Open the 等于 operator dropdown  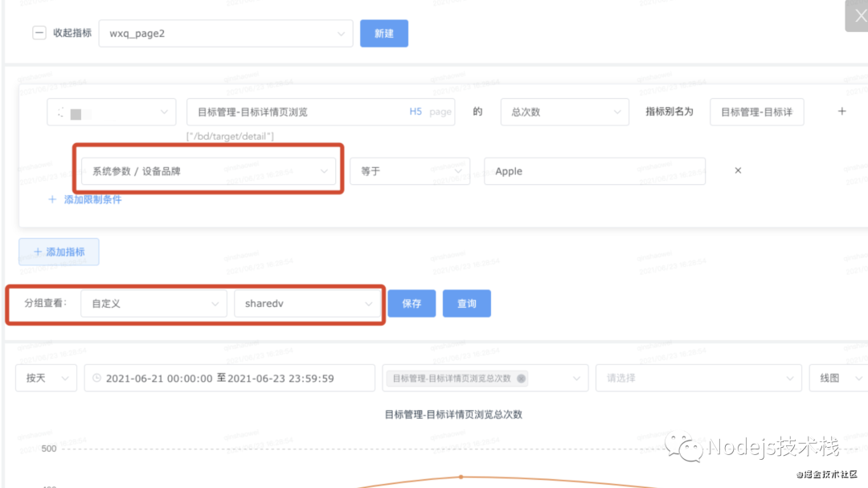click(410, 170)
